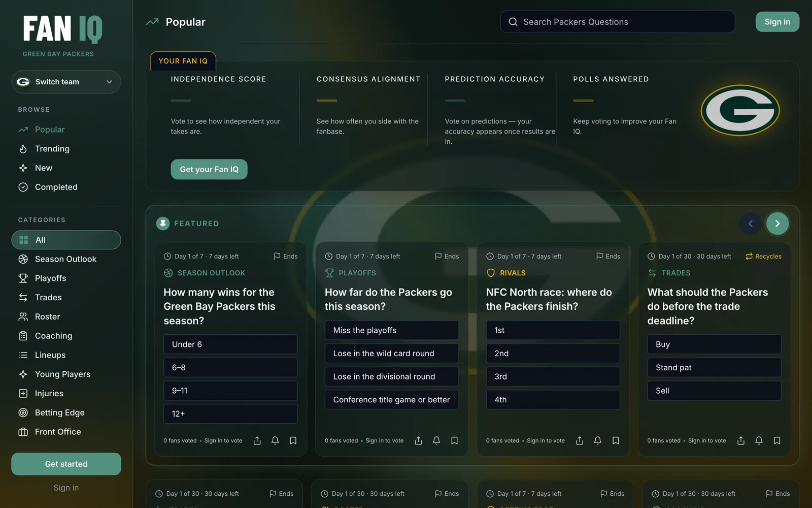Image resolution: width=812 pixels, height=508 pixels.
Task: Choose Conference title game or better
Action: click(392, 400)
